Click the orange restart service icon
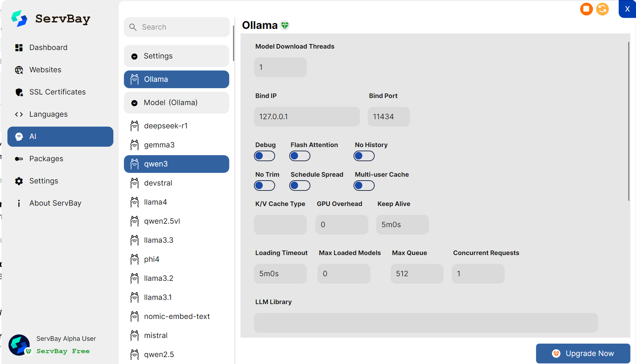 [x=602, y=9]
